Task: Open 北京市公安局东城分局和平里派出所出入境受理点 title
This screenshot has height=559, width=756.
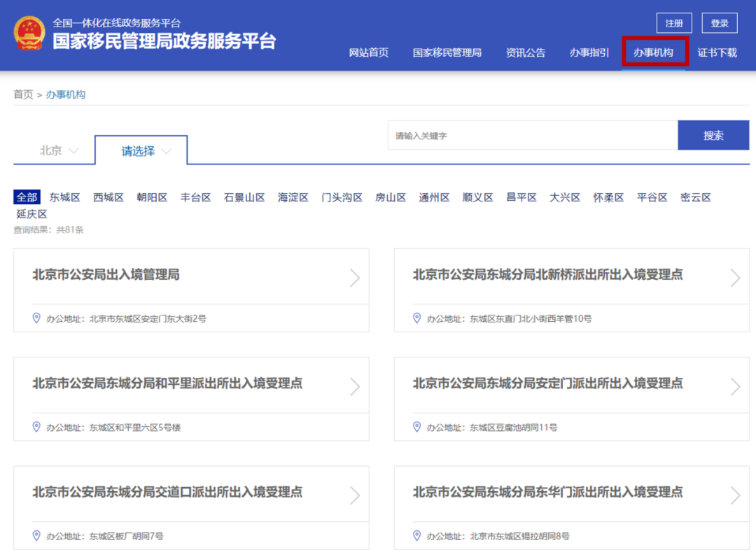Action: 167,383
